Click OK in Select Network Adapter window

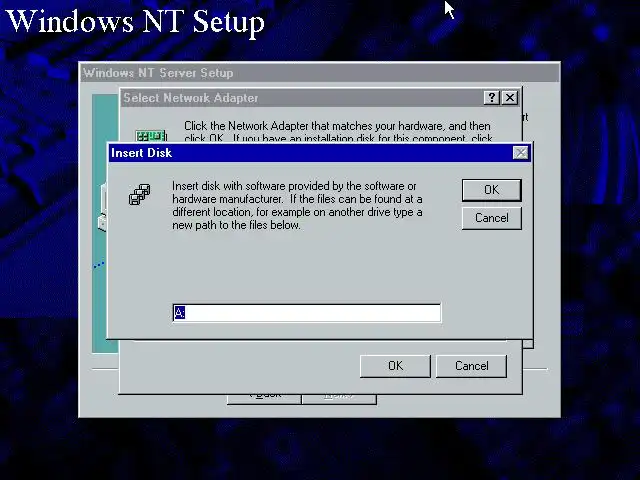395,366
